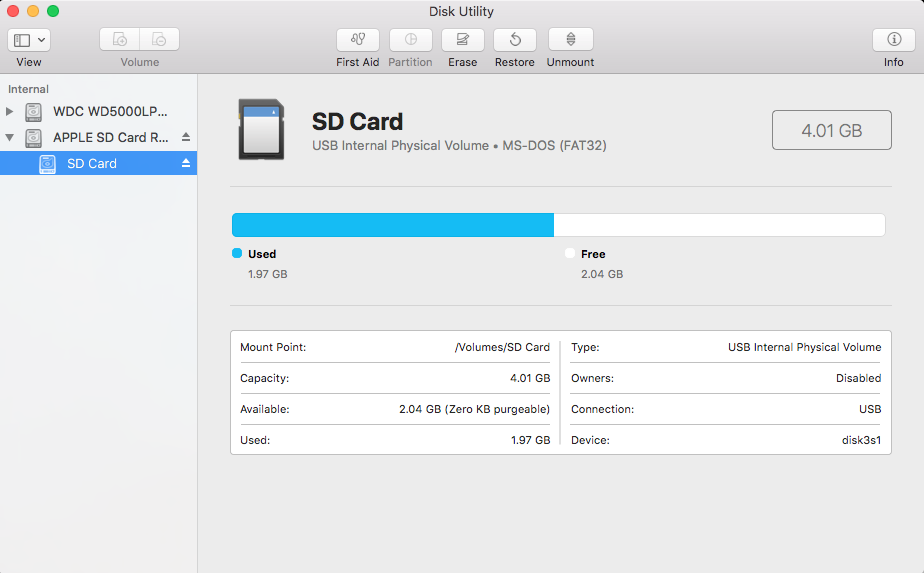The width and height of the screenshot is (924, 573).
Task: Click the blue Used space bar
Action: coord(392,225)
